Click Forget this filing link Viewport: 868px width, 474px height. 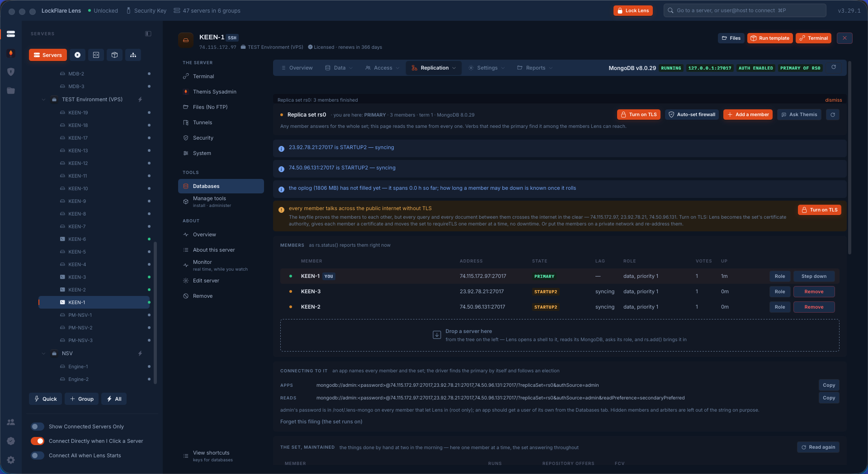coord(321,422)
